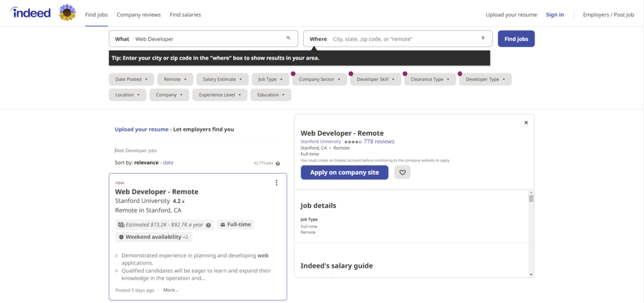
Task: Click the Find jobs search button
Action: 516,39
